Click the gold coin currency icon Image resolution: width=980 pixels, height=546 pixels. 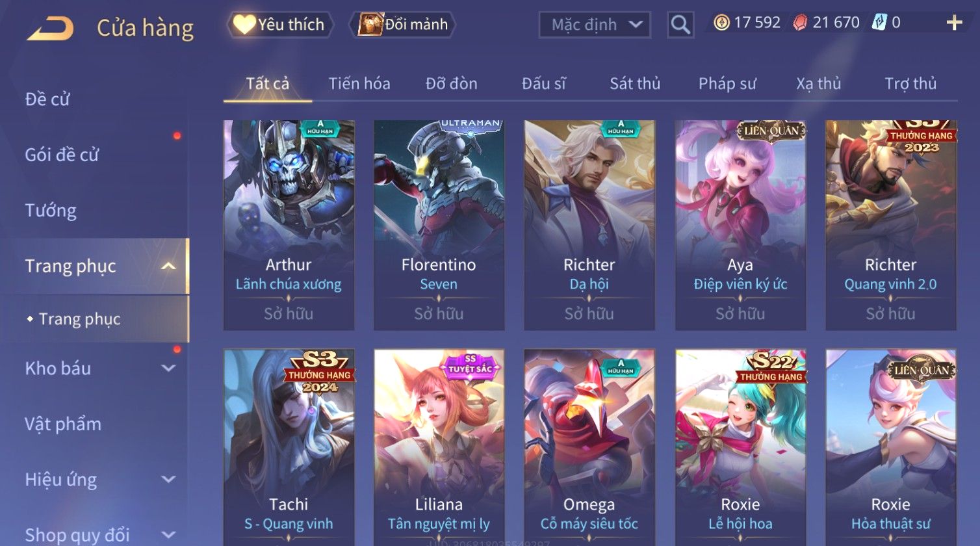click(721, 23)
